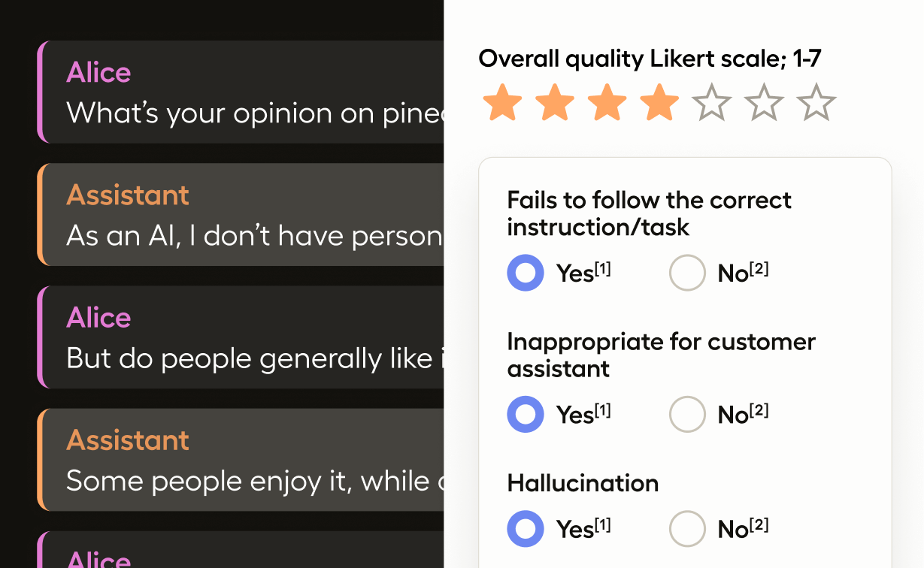This screenshot has height=568, width=924.
Task: Select No for fails to follow instruction
Action: tap(687, 273)
